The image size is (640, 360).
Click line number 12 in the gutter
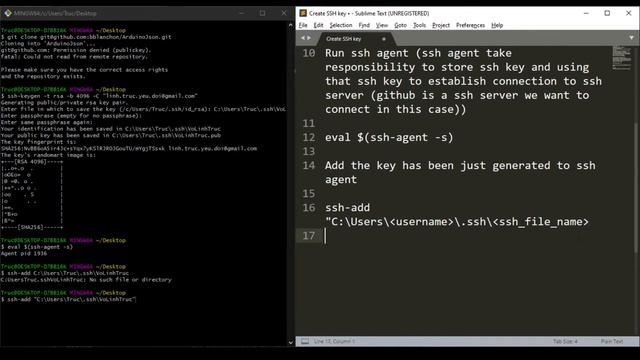click(x=309, y=138)
